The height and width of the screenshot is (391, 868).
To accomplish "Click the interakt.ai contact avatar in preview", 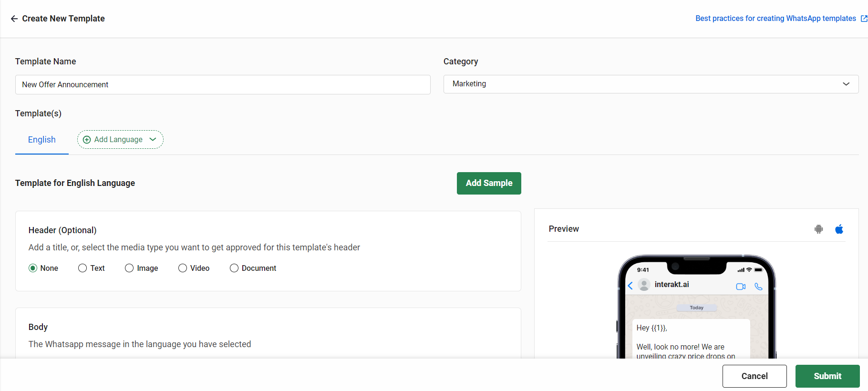I will coord(645,285).
